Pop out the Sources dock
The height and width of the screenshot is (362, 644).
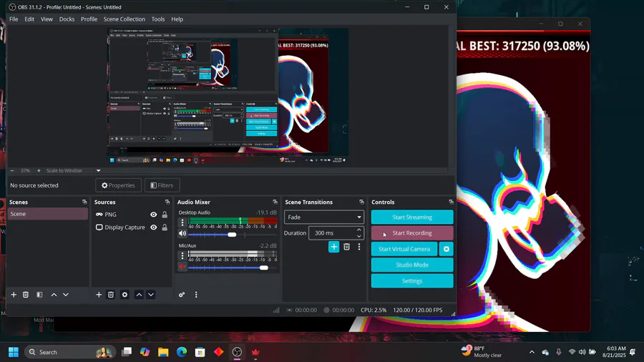167,202
